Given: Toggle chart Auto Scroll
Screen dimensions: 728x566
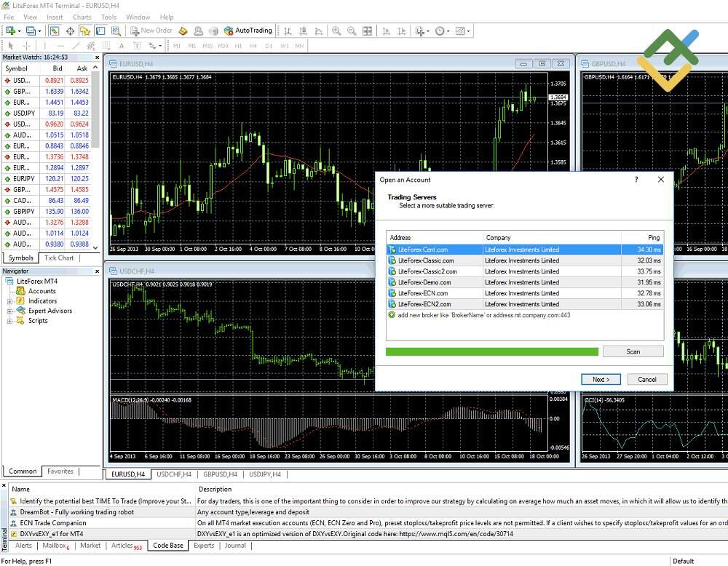Looking at the screenshot, I should tap(387, 31).
